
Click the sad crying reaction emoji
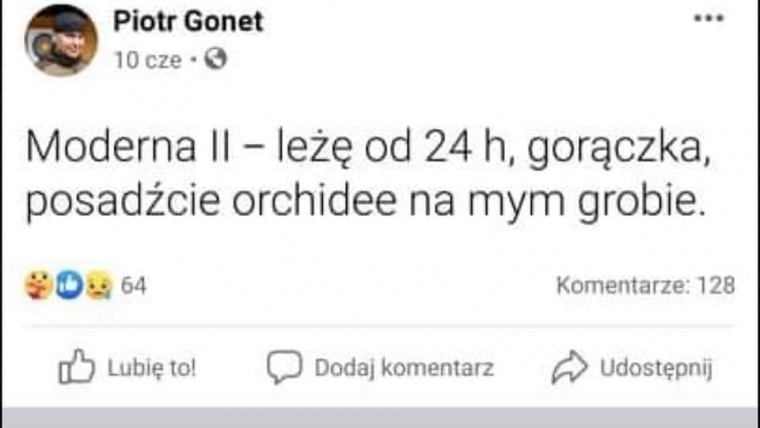click(x=97, y=286)
